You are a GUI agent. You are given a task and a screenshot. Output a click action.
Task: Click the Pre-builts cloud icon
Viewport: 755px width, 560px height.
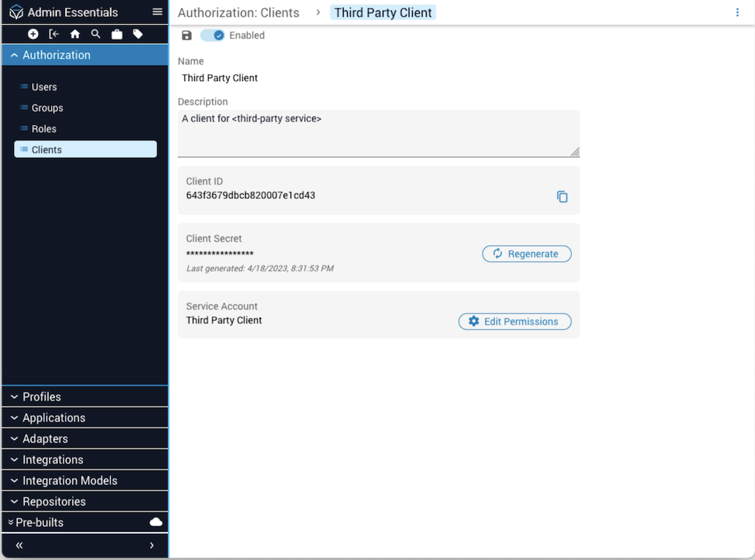coord(156,522)
